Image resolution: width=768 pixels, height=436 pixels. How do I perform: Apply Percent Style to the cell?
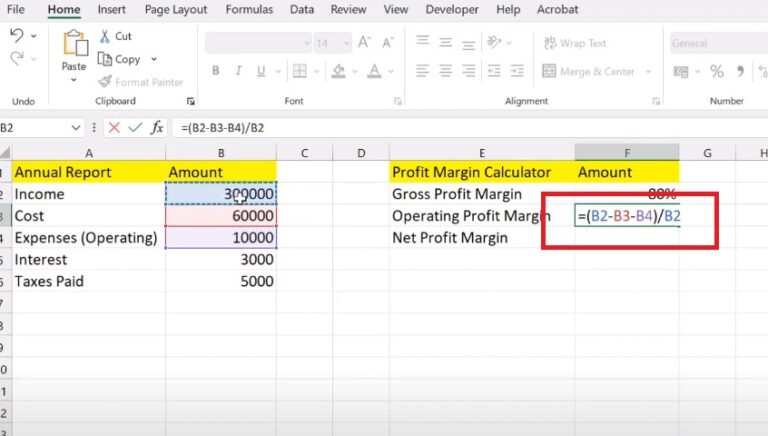point(716,71)
